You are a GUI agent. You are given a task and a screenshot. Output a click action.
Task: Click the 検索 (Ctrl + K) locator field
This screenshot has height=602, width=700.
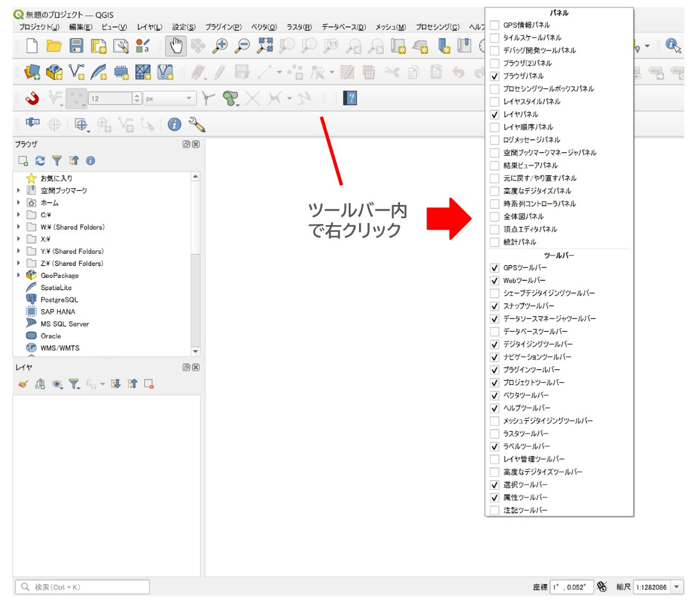click(x=83, y=587)
